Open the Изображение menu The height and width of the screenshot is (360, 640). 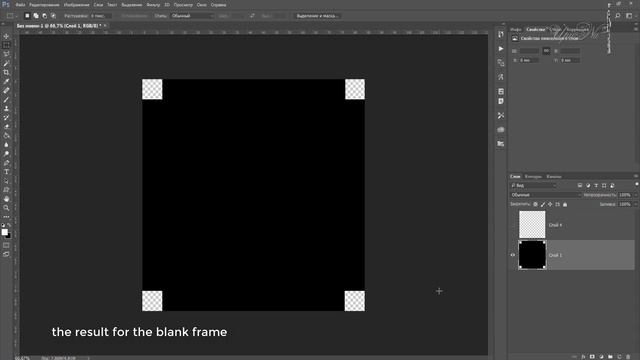point(76,5)
